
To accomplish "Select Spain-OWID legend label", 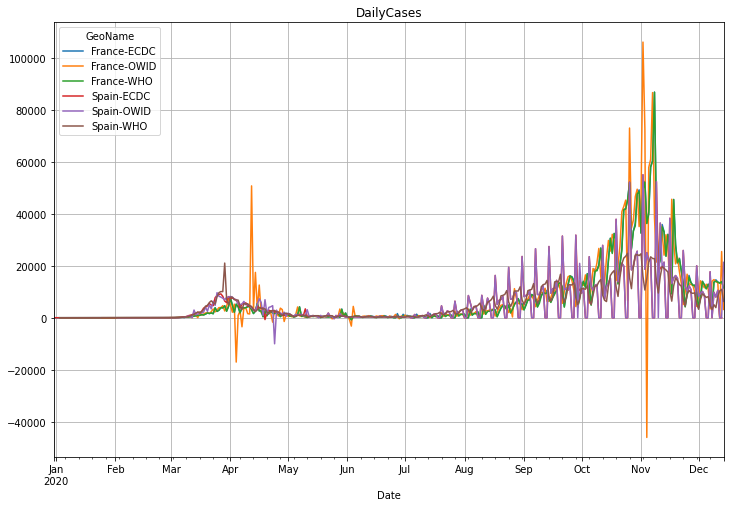I will [121, 111].
